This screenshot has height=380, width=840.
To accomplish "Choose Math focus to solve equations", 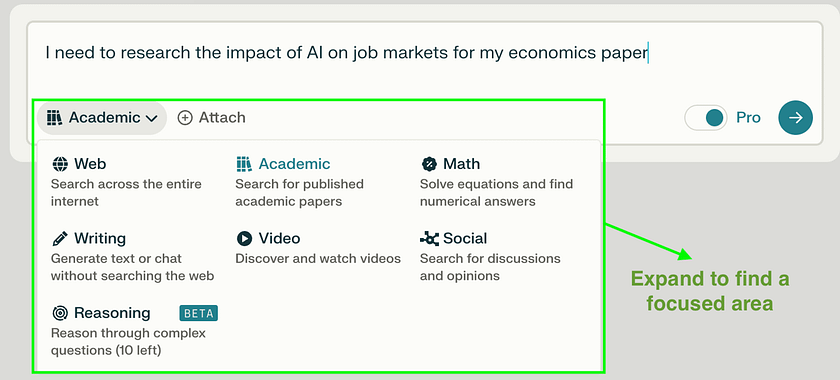I will tap(497, 182).
